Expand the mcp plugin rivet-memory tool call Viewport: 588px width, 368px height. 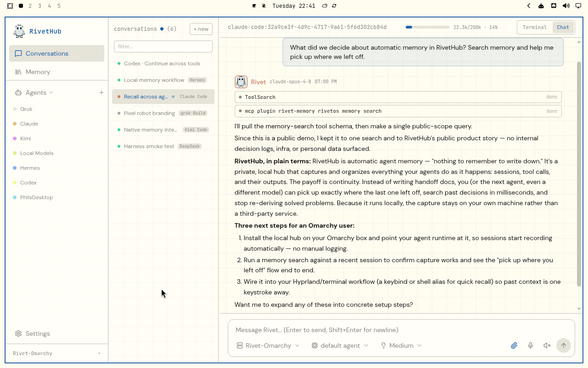pos(398,111)
